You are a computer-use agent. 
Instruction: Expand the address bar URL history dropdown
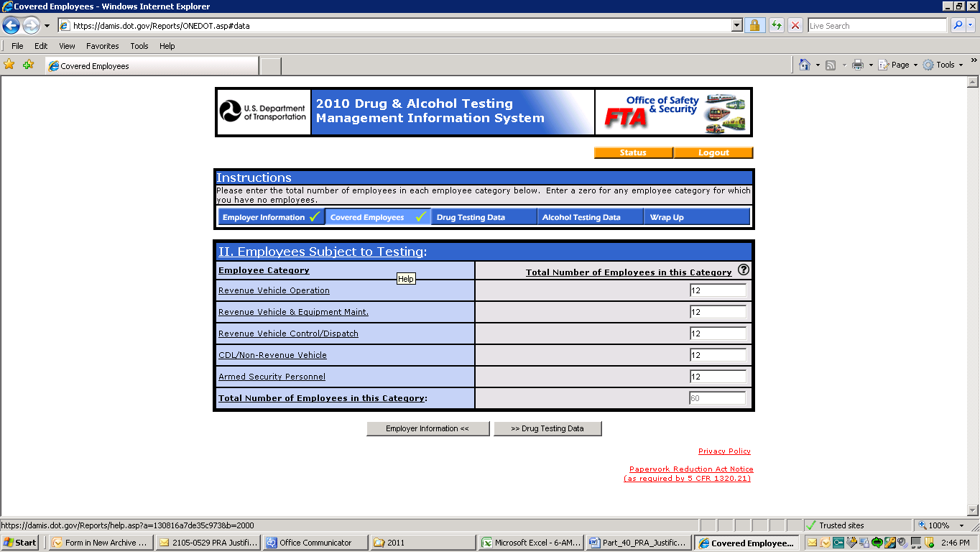pyautogui.click(x=736, y=26)
